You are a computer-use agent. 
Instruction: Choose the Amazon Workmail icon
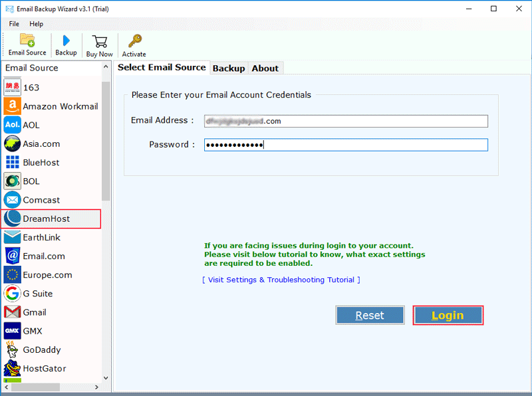point(12,106)
